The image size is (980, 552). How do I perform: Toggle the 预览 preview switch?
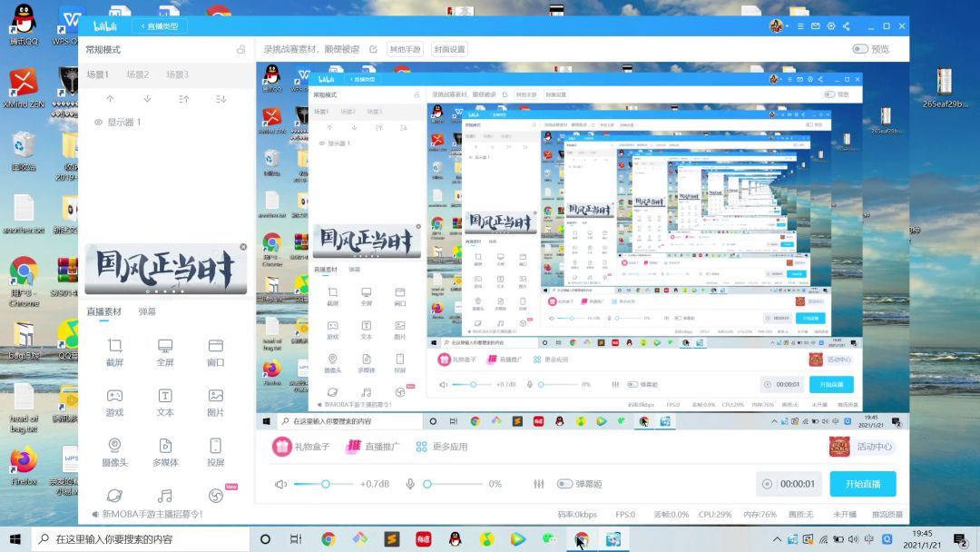[x=860, y=49]
